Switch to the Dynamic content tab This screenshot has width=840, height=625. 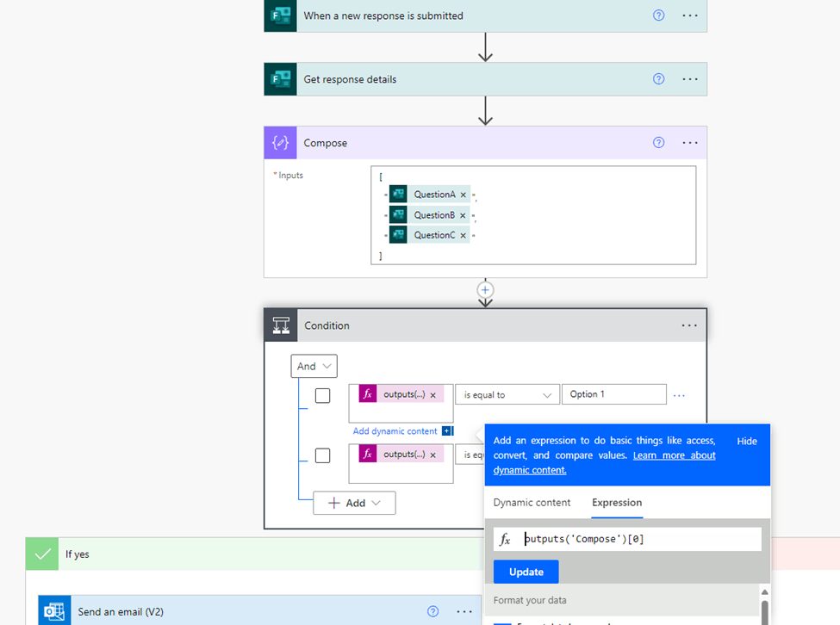click(532, 503)
